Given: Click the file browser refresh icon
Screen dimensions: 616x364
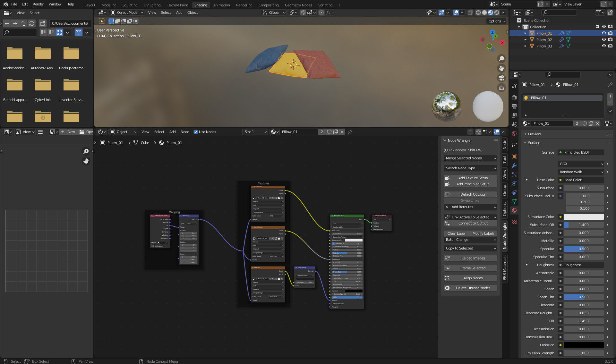Looking at the screenshot, I should click(x=31, y=23).
